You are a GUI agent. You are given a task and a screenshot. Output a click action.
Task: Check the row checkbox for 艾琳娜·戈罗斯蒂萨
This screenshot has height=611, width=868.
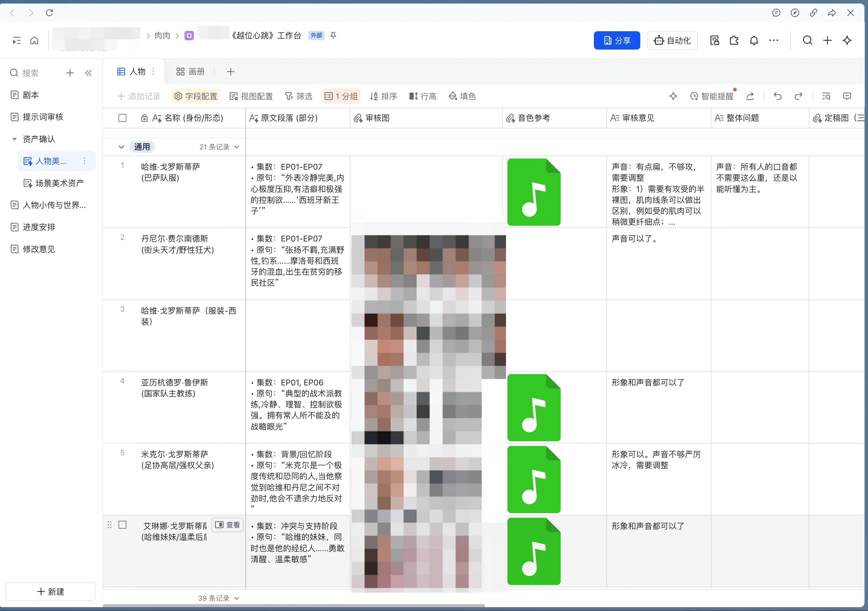click(122, 525)
